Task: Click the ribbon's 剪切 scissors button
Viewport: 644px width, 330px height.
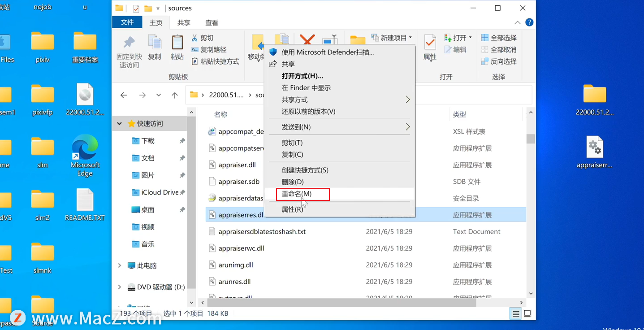Action: (x=203, y=38)
